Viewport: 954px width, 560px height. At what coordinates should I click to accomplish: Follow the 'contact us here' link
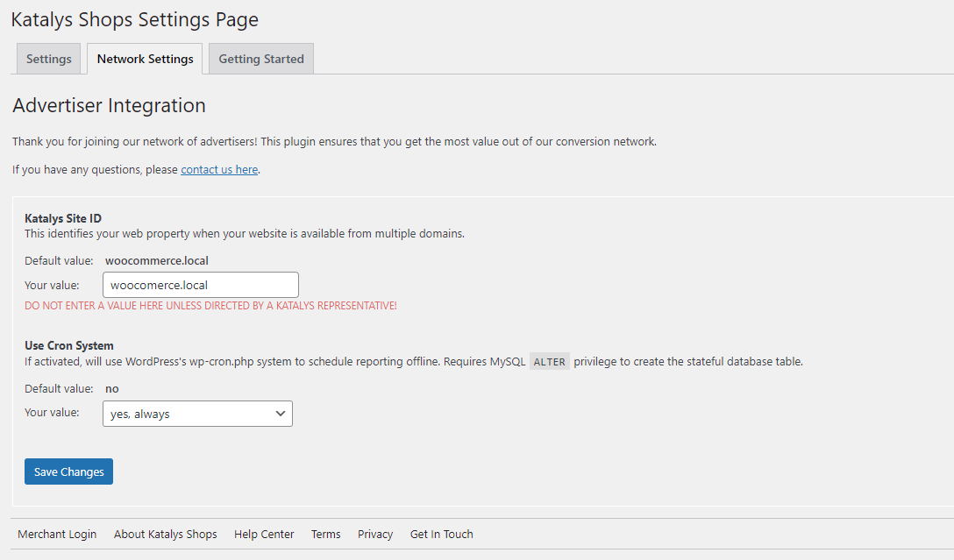(x=219, y=169)
